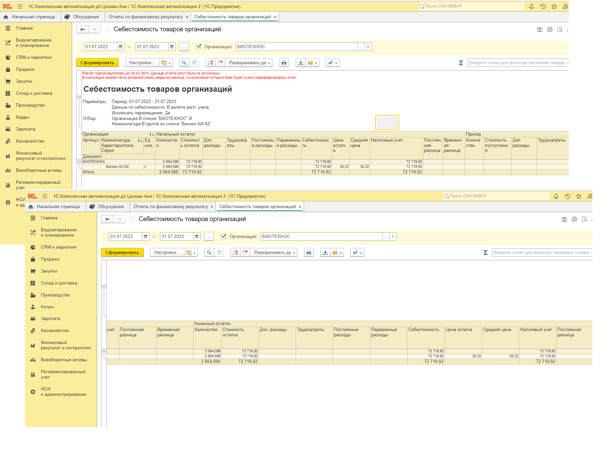Open Закупки section in lower sidebar
616x450 pixels.
point(49,271)
